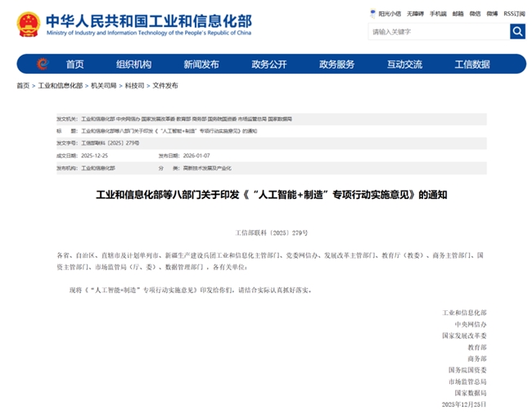
Task: Open the 微博 link at the top
Action: (492, 14)
